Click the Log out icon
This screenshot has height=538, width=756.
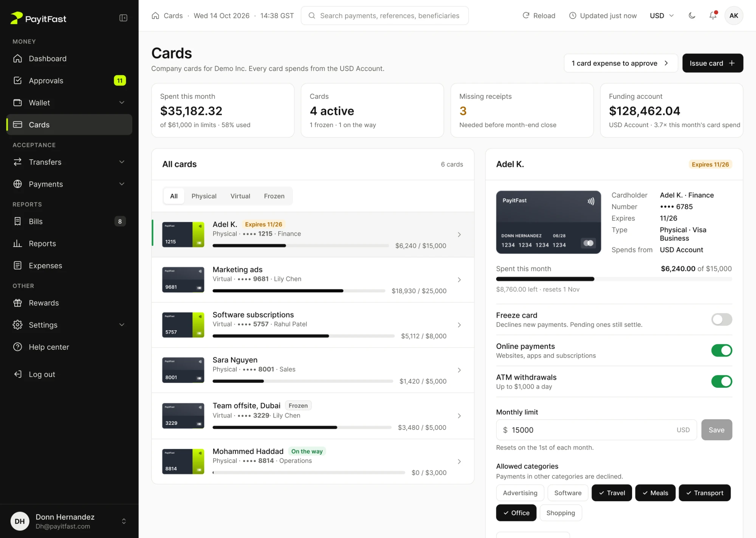click(17, 374)
